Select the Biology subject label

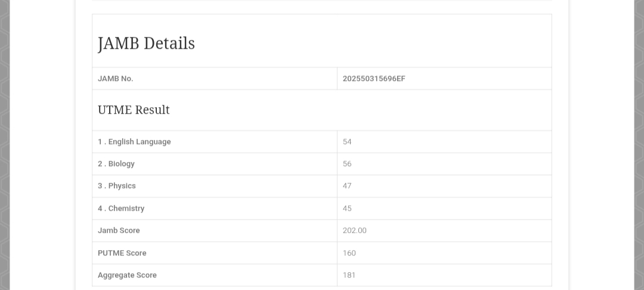[116, 164]
